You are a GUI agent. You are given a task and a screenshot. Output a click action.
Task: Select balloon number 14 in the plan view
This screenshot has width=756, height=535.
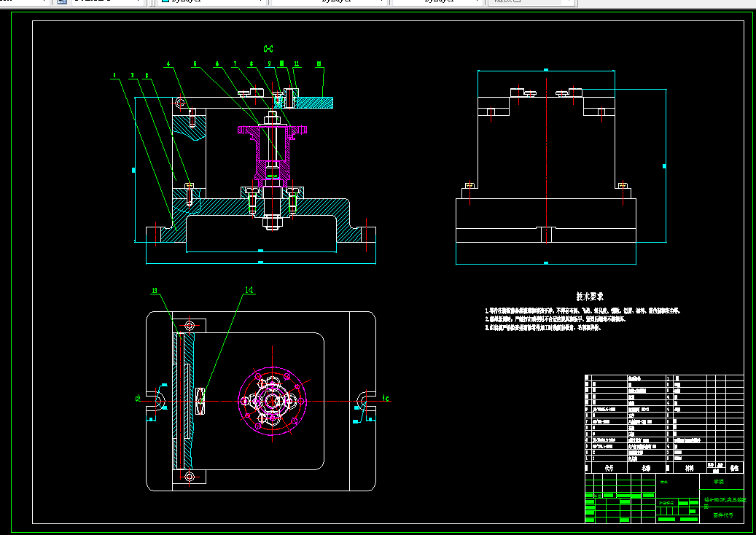pos(249,289)
